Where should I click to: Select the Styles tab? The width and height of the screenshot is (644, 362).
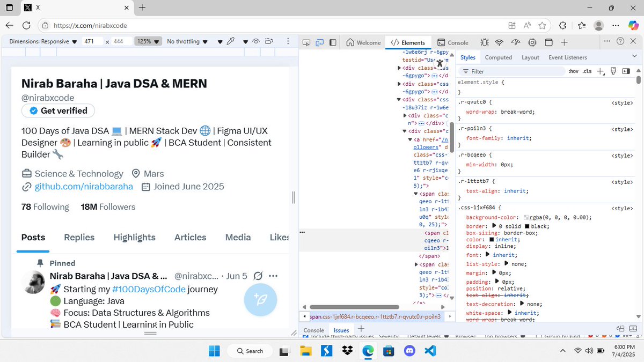point(468,57)
